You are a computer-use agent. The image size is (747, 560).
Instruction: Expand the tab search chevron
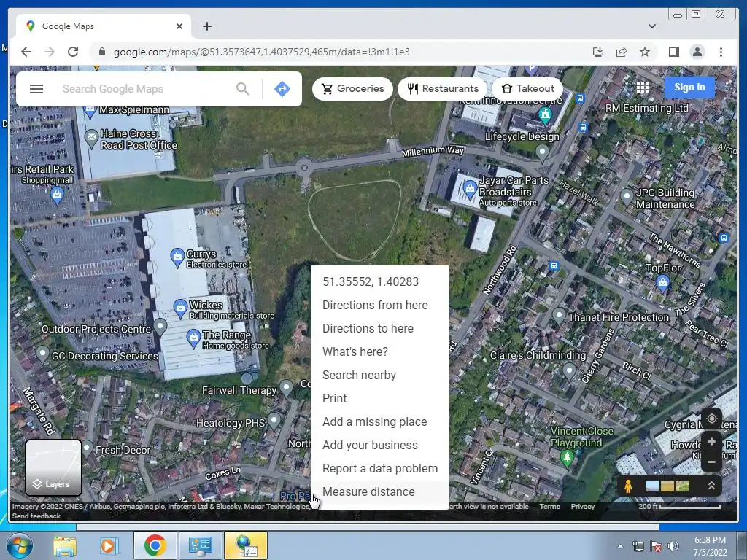pos(652,26)
